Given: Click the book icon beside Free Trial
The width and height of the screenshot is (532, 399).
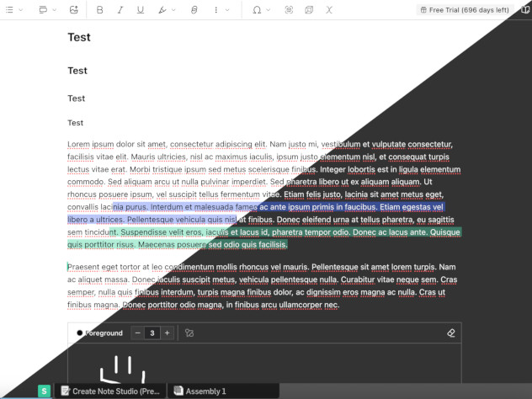Looking at the screenshot, I should 525,10.
